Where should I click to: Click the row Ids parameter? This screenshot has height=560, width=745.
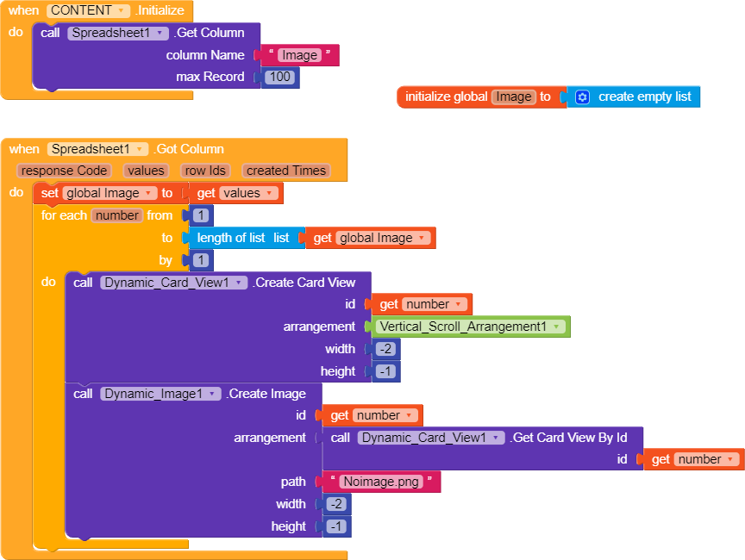205,171
